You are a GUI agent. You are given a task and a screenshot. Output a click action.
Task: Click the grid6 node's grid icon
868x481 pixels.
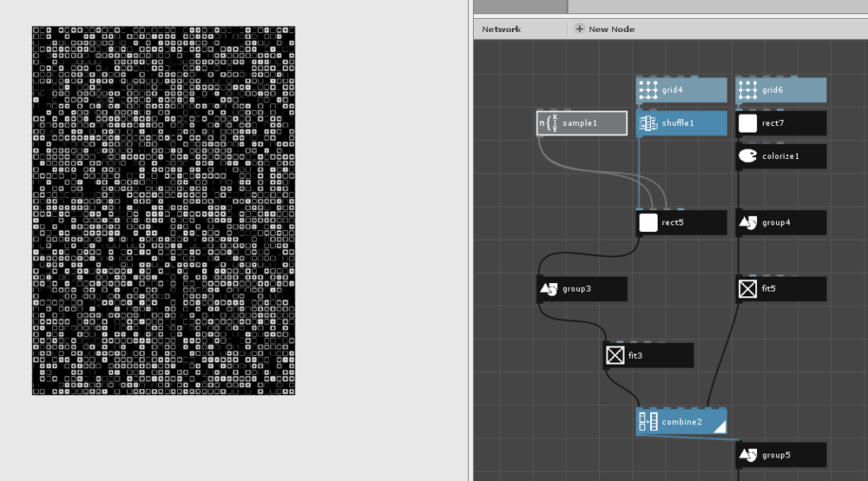pos(748,89)
